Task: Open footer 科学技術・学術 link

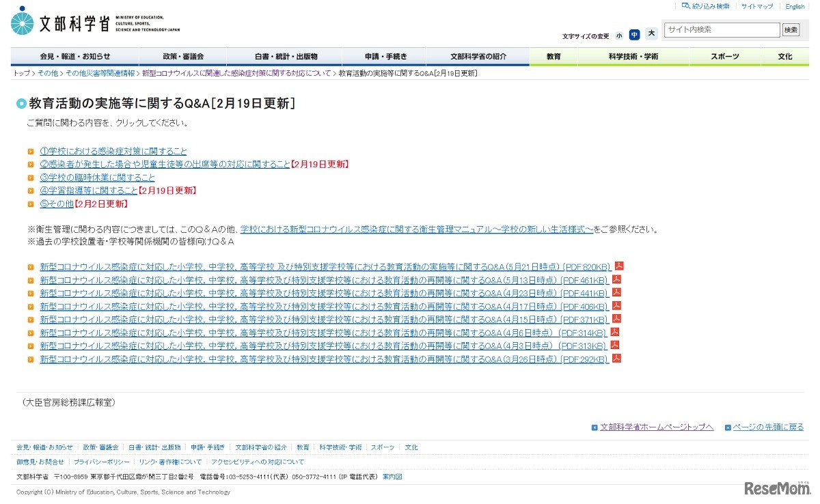Action: (340, 447)
